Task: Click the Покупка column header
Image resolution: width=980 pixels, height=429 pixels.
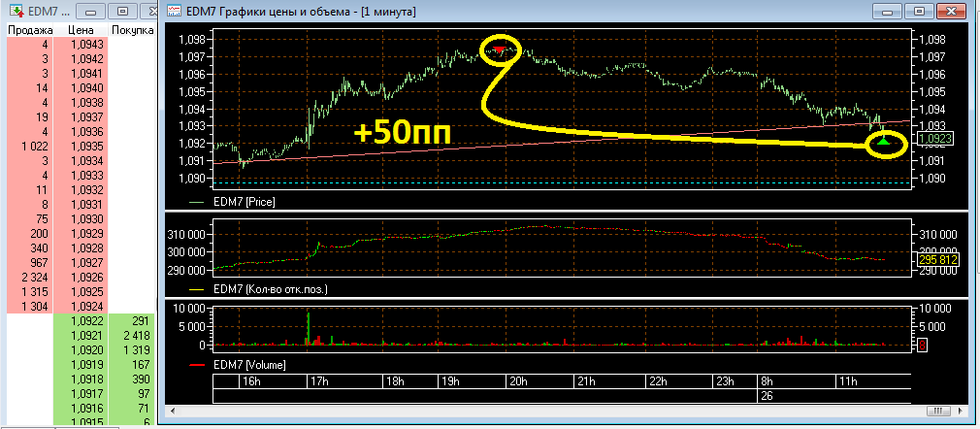Action: pos(131,30)
